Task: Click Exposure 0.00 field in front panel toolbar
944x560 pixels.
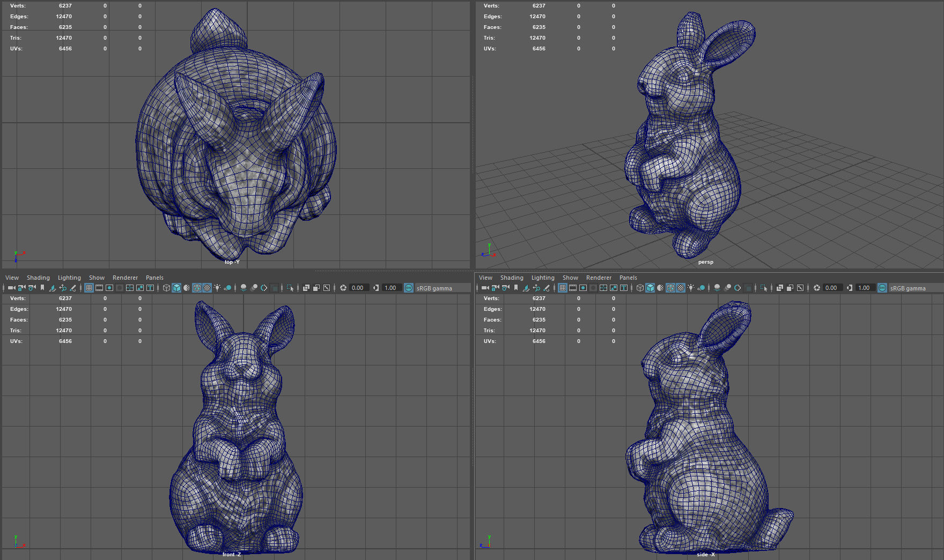Action: click(x=359, y=288)
